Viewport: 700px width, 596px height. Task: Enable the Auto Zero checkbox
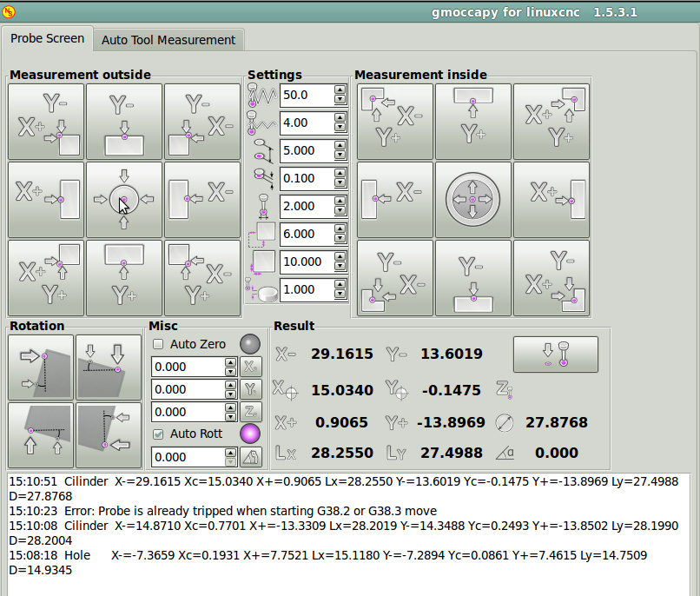[x=158, y=344]
